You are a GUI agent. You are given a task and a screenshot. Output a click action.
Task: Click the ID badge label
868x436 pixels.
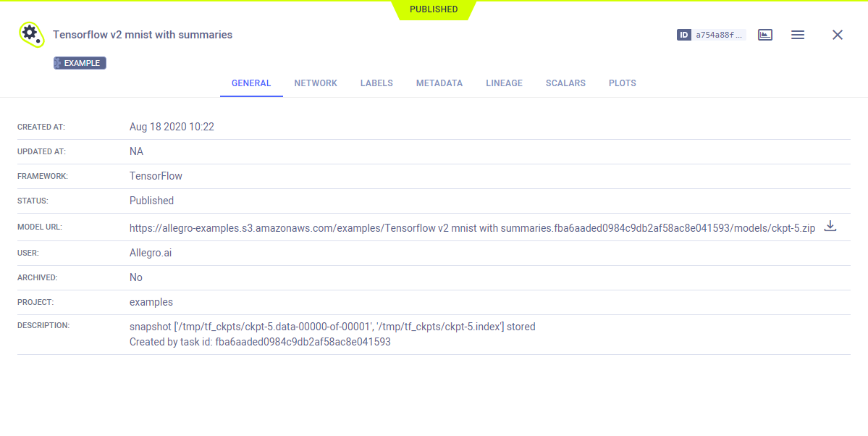coord(684,35)
